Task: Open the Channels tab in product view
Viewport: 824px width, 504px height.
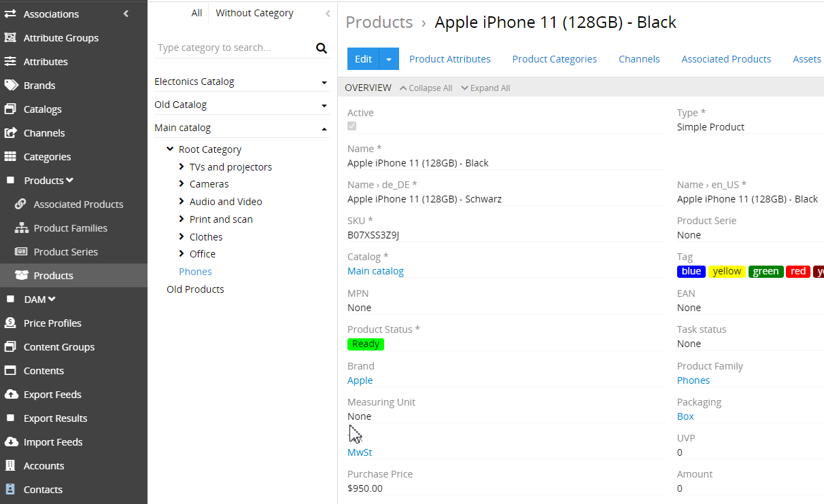Action: pyautogui.click(x=639, y=59)
